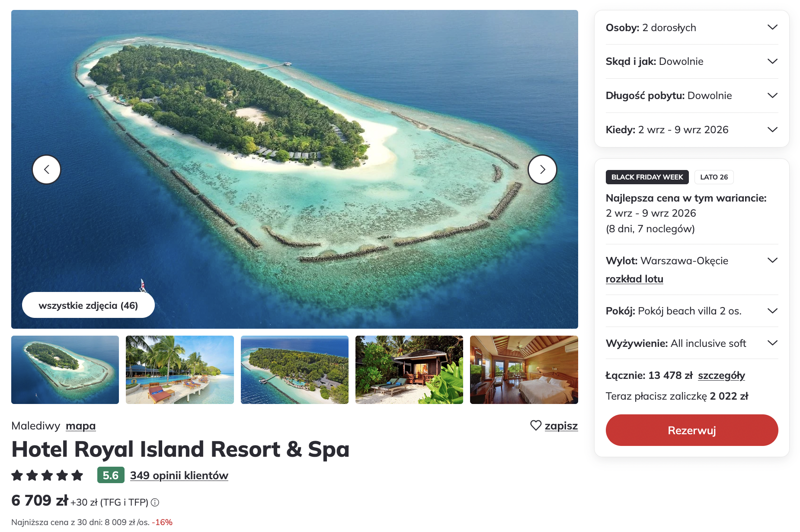Screen dimensions: 800x532
Task: Expand the Wyżywienie meal plan dropdown
Action: pos(772,343)
